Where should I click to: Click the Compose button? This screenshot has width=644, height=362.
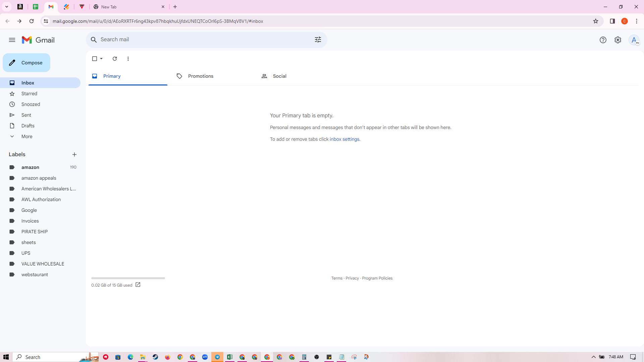point(26,63)
